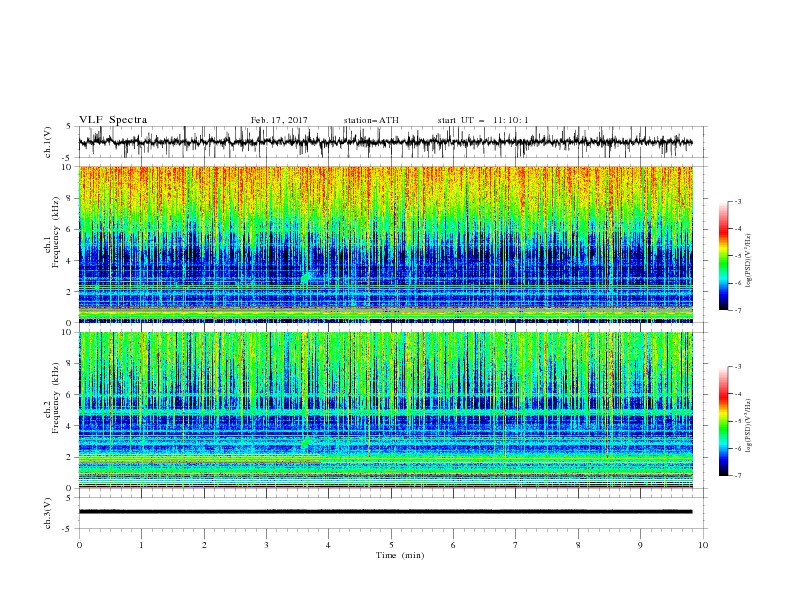Click the "ch.3(V)" axis label
Screen dimensions: 792x612
coord(48,513)
